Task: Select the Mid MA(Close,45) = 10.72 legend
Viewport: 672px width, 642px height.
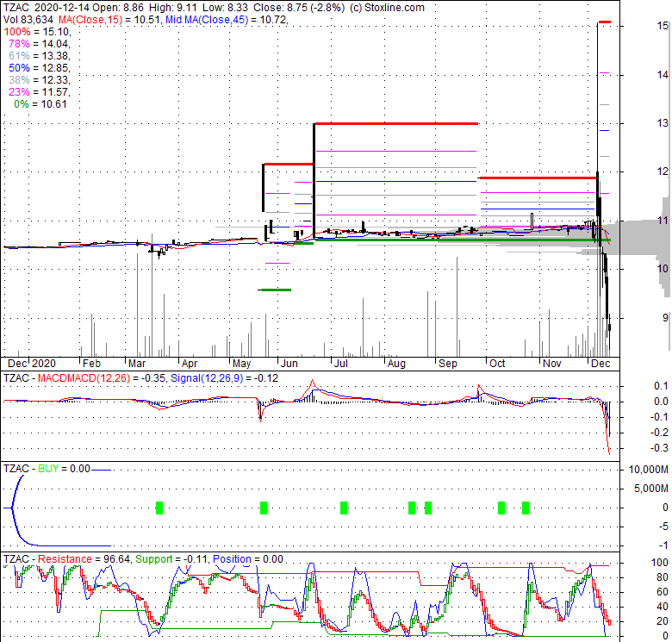Action: (227, 19)
